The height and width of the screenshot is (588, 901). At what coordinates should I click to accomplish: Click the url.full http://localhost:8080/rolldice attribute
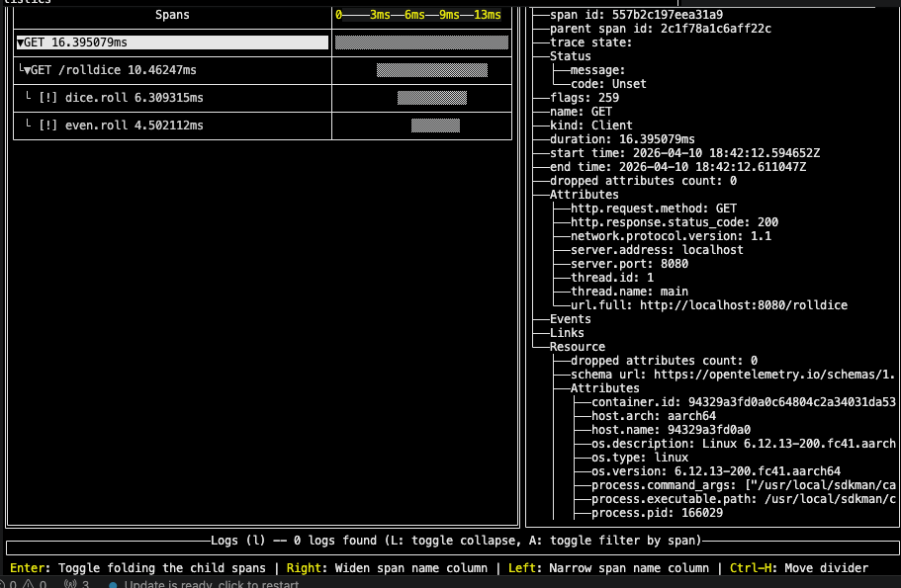pos(708,305)
